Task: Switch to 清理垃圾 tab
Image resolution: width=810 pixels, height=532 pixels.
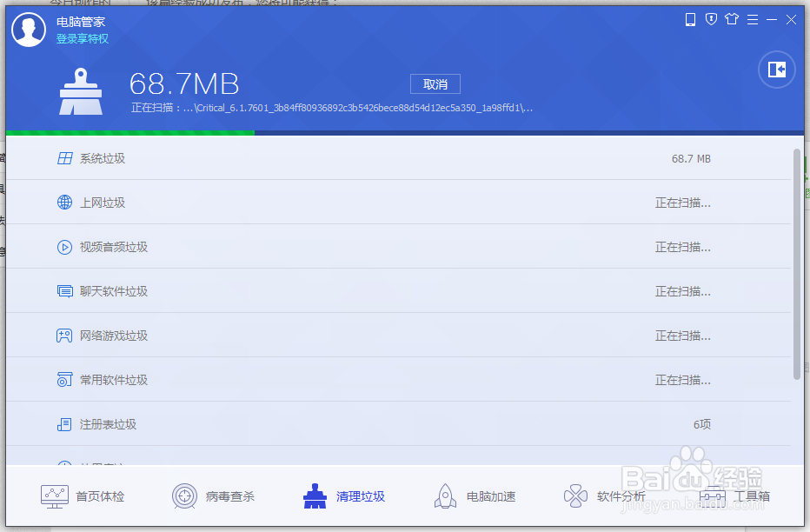Action: (344, 496)
